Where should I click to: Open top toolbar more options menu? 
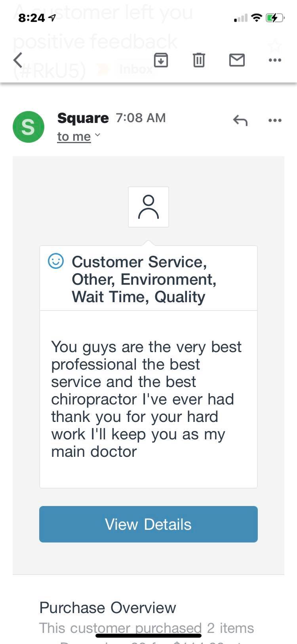275,60
